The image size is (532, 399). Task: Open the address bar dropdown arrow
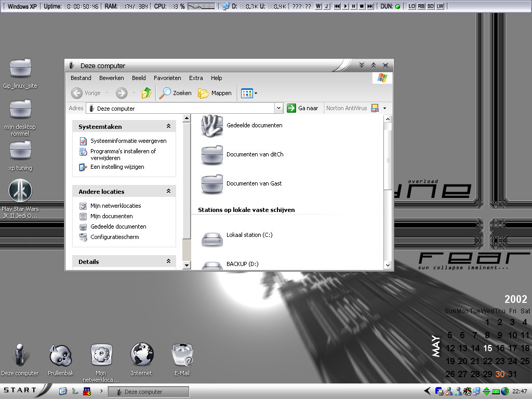click(278, 108)
